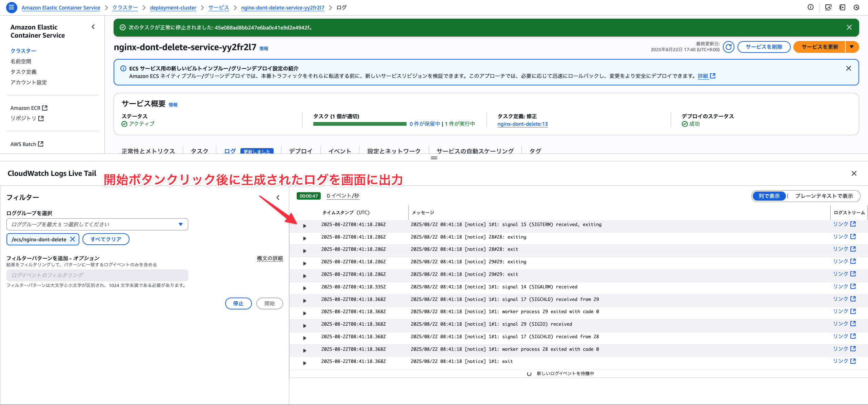868x405 pixels.
Task: Click the panel toggle icon next to CloudShell
Action: pos(842,7)
